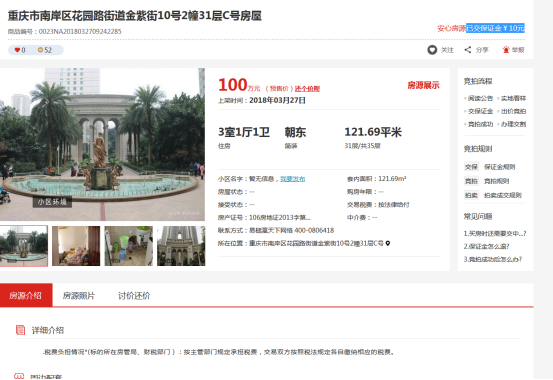Viewport: 553px width, 380px height.
Task: Click the 实地看样 step link
Action: click(513, 98)
